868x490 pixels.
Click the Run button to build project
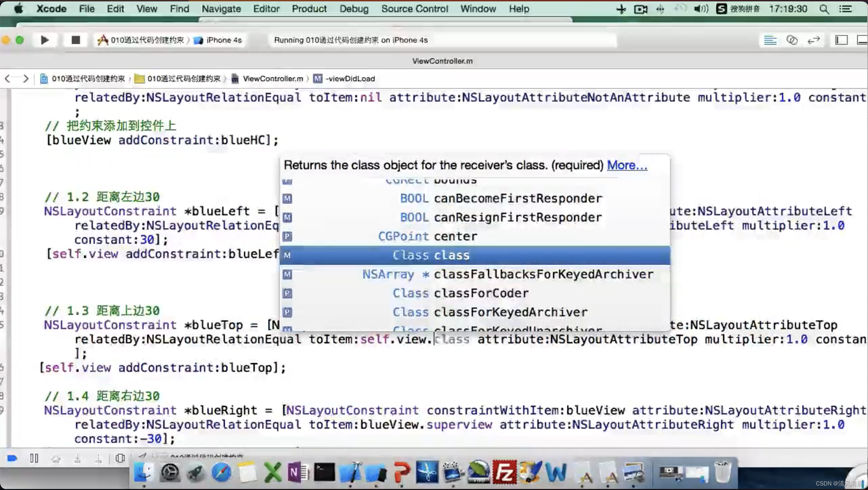[x=45, y=39]
